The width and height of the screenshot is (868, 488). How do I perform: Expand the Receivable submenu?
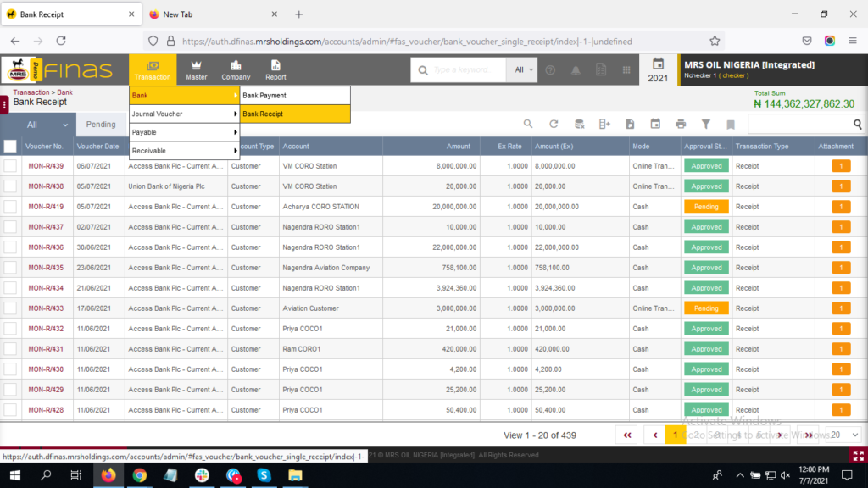pos(184,151)
